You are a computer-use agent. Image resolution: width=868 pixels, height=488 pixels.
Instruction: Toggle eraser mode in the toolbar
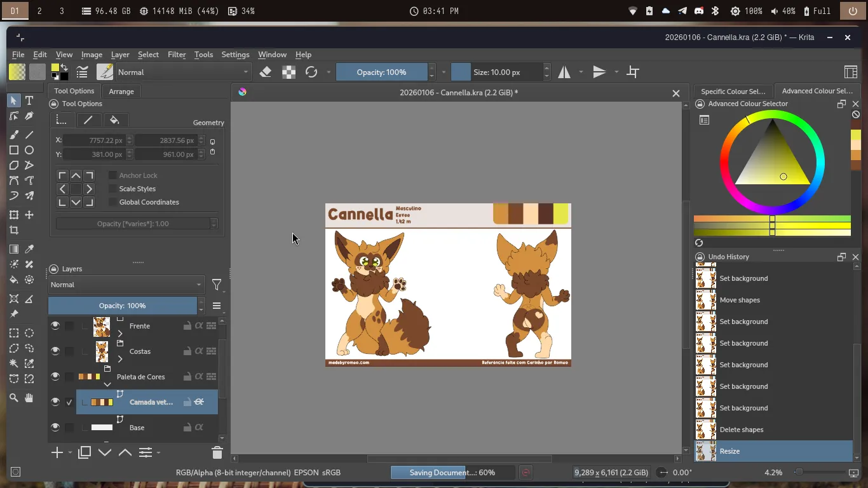click(266, 72)
